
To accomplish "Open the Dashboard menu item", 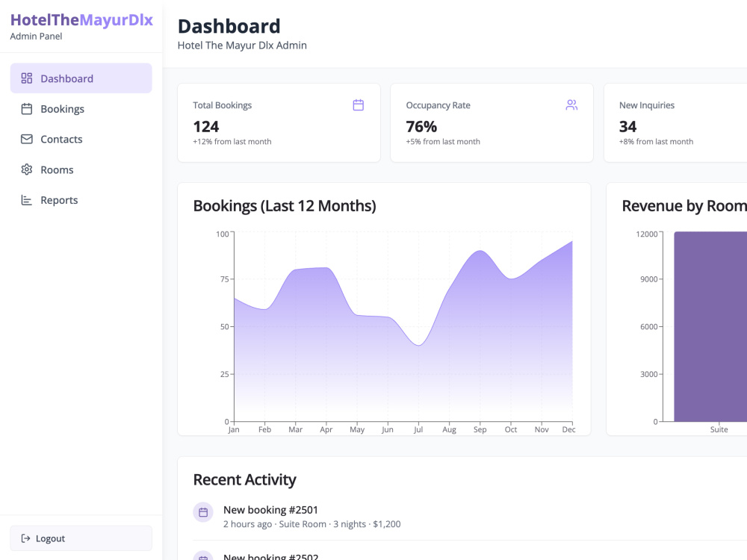I will tap(81, 78).
